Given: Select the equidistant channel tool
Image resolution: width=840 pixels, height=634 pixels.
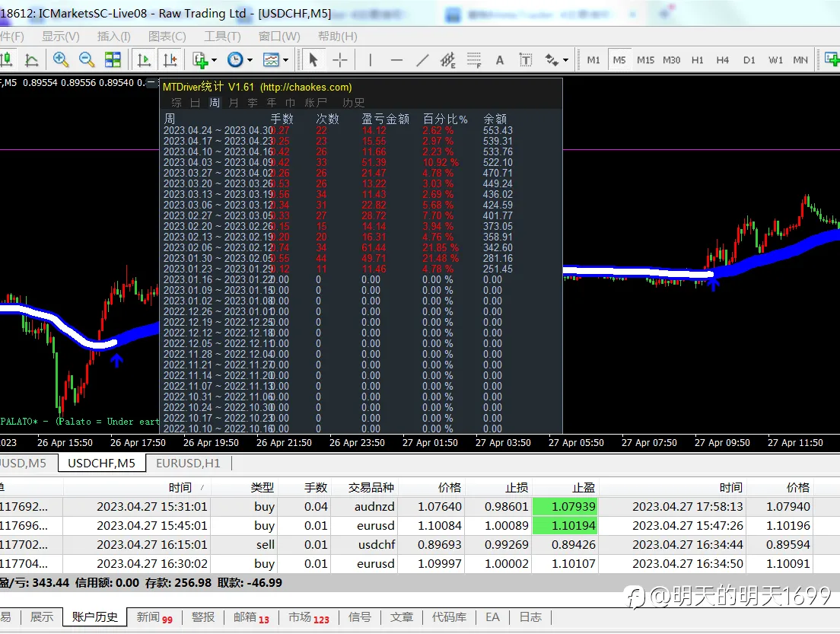Looking at the screenshot, I should coord(448,60).
